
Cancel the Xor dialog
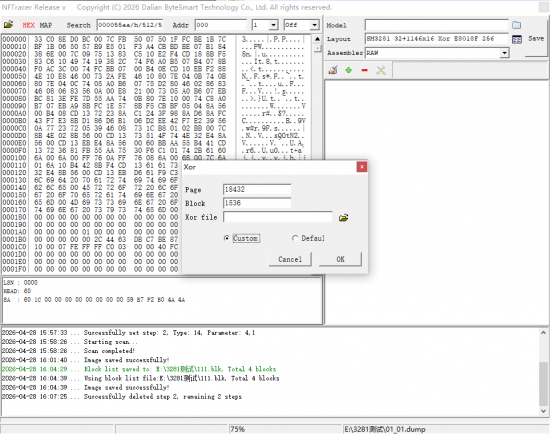pyautogui.click(x=290, y=259)
